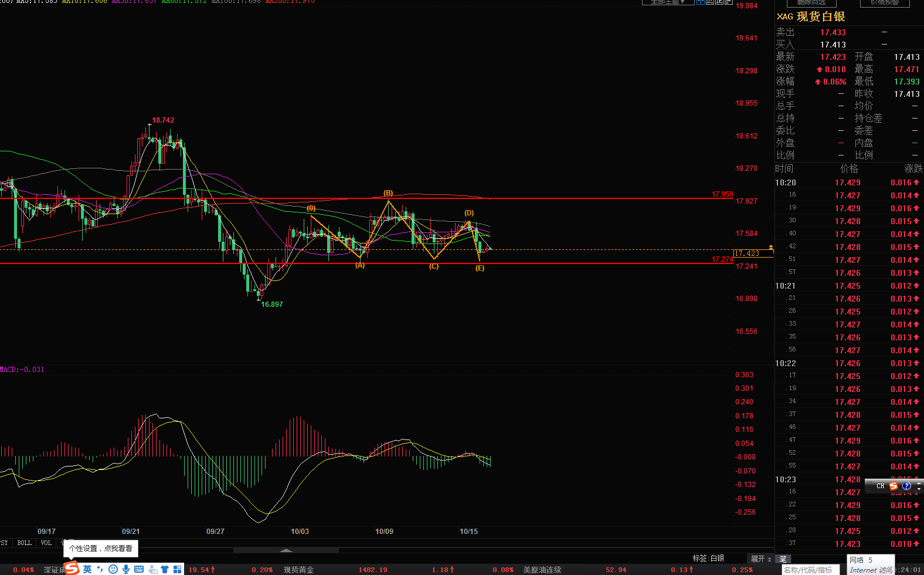Image resolution: width=924 pixels, height=575 pixels.
Task: Switch to the VOL indicator tab
Action: tap(46, 543)
